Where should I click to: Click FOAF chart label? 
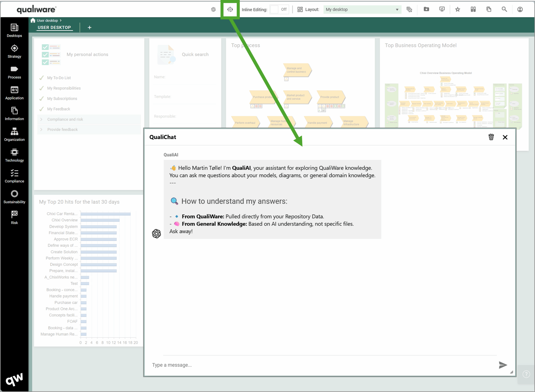(x=73, y=321)
